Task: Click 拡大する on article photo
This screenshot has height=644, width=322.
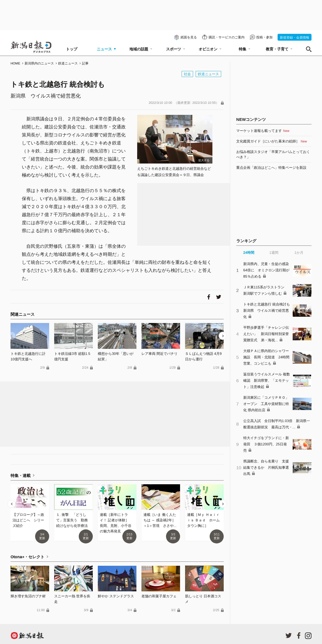Action: point(204,160)
